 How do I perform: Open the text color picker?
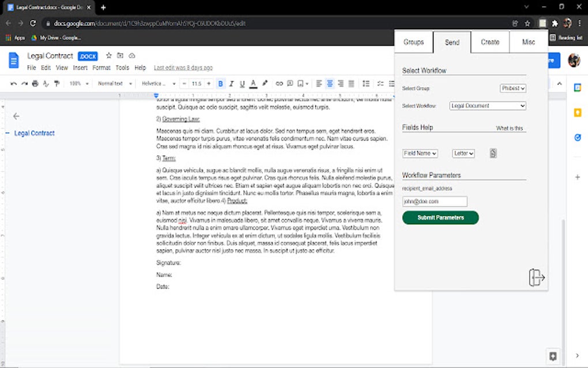(254, 83)
